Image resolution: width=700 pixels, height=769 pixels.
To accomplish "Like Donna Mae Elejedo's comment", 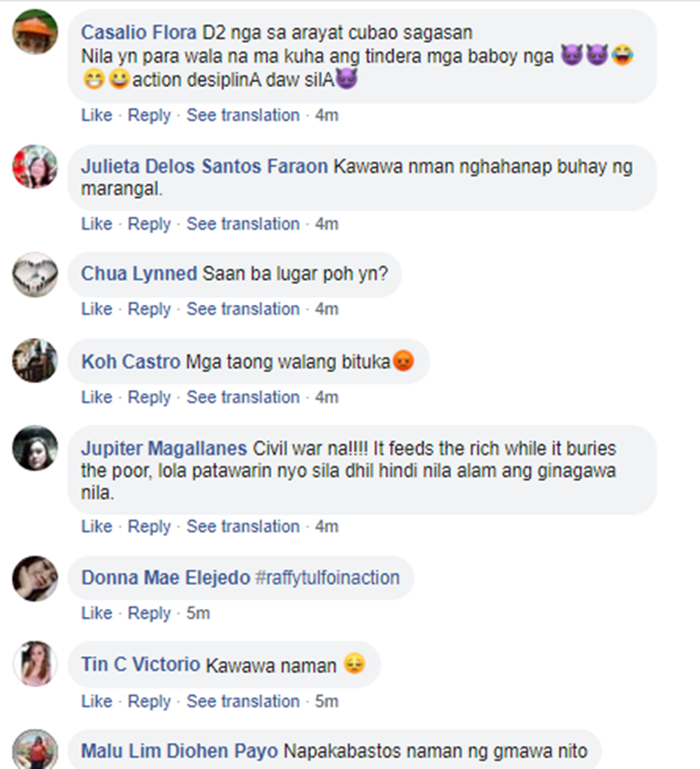I will pyautogui.click(x=96, y=613).
